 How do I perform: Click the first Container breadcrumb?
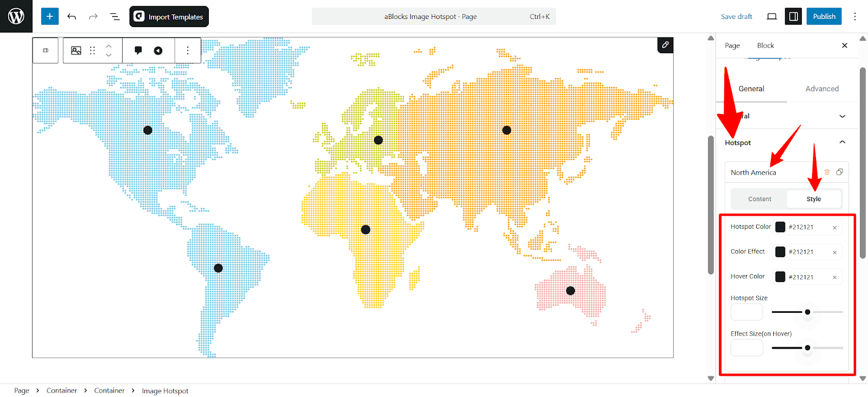pos(62,390)
